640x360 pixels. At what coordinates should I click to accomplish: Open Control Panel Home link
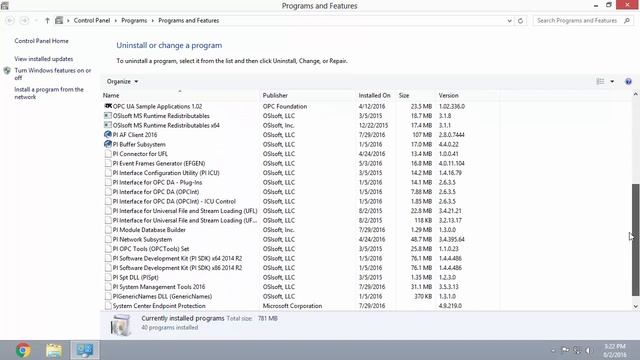click(x=41, y=41)
